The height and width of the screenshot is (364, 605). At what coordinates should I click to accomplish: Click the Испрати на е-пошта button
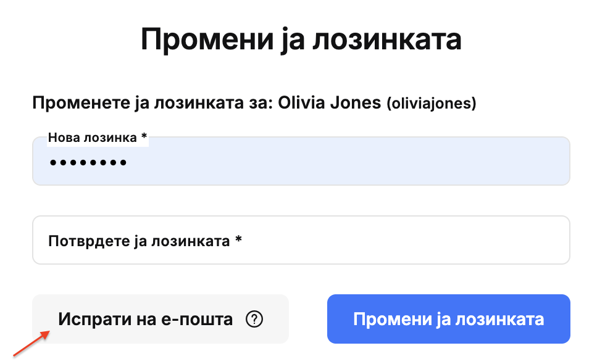click(x=161, y=319)
